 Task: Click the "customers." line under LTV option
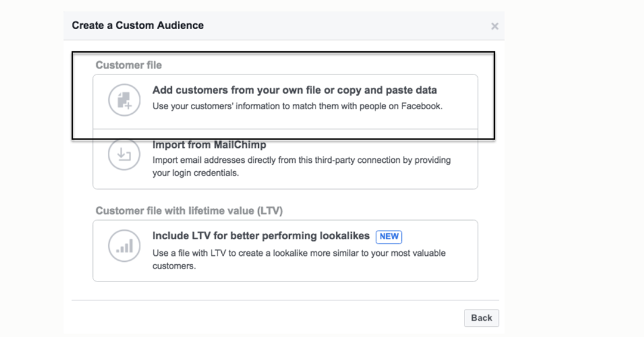click(174, 266)
